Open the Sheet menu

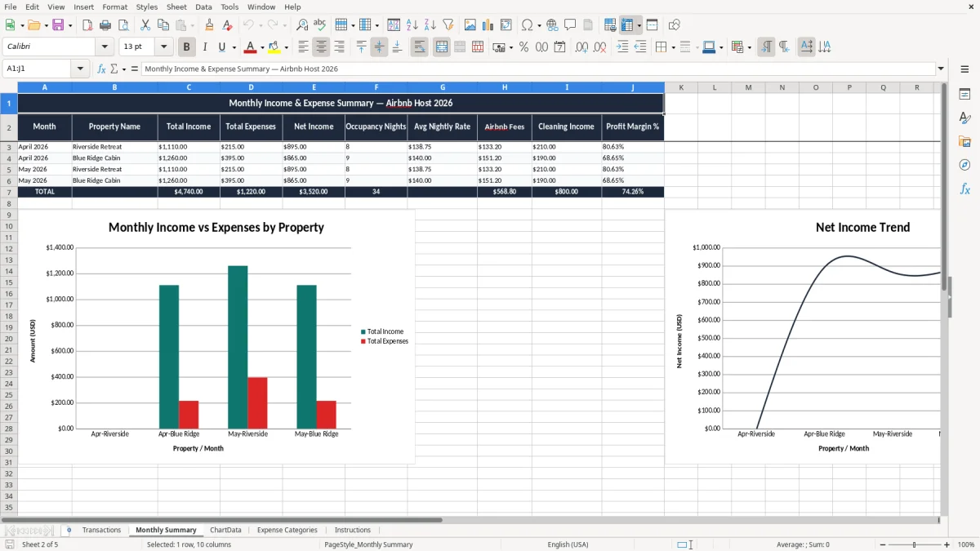point(176,7)
